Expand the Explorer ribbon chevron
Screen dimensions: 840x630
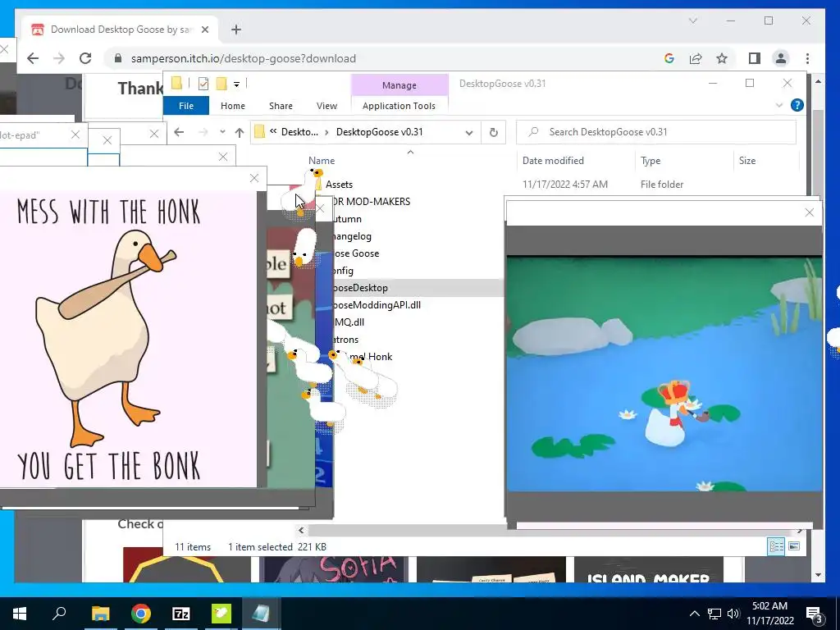(x=779, y=105)
